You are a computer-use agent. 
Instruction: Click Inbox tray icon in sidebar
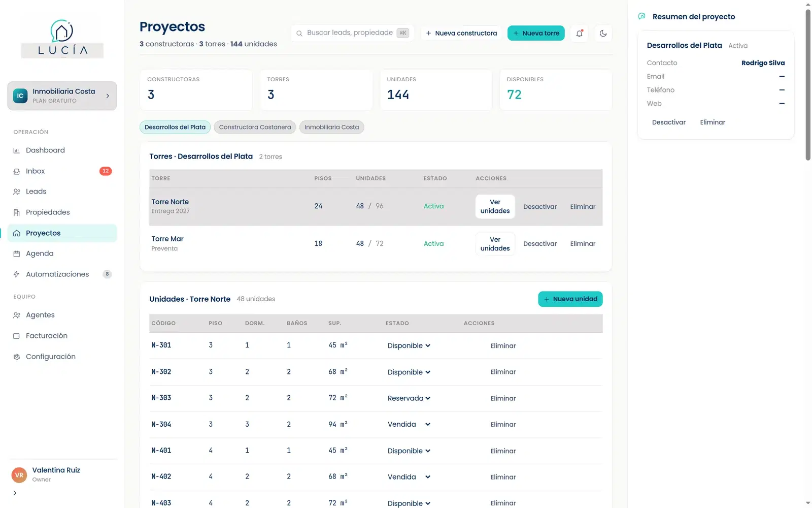pyautogui.click(x=17, y=171)
